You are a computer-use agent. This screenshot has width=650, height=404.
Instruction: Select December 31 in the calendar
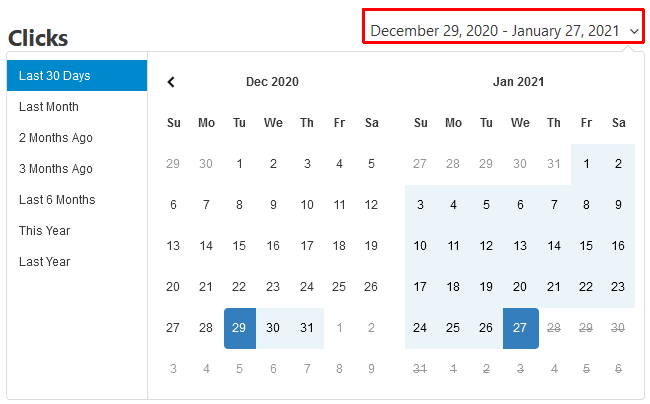pos(306,328)
